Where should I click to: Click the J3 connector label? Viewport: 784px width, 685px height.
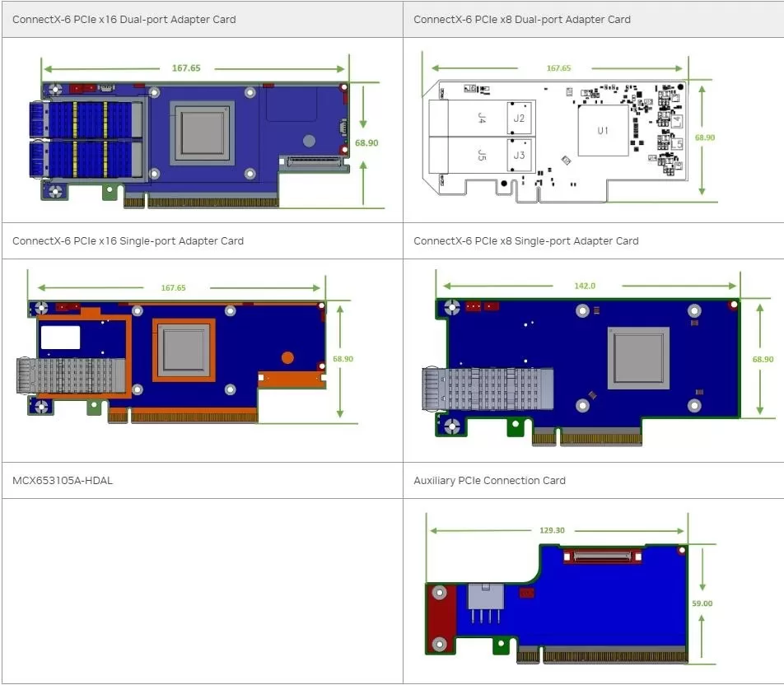(519, 155)
